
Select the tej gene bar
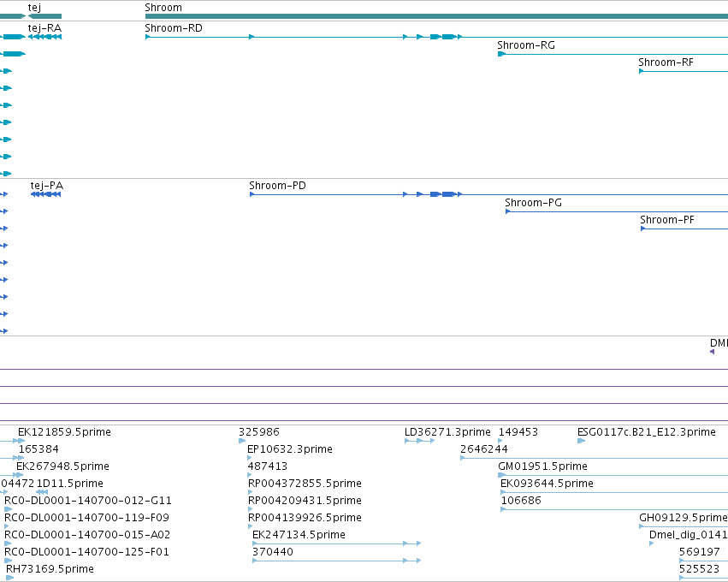tap(44, 16)
